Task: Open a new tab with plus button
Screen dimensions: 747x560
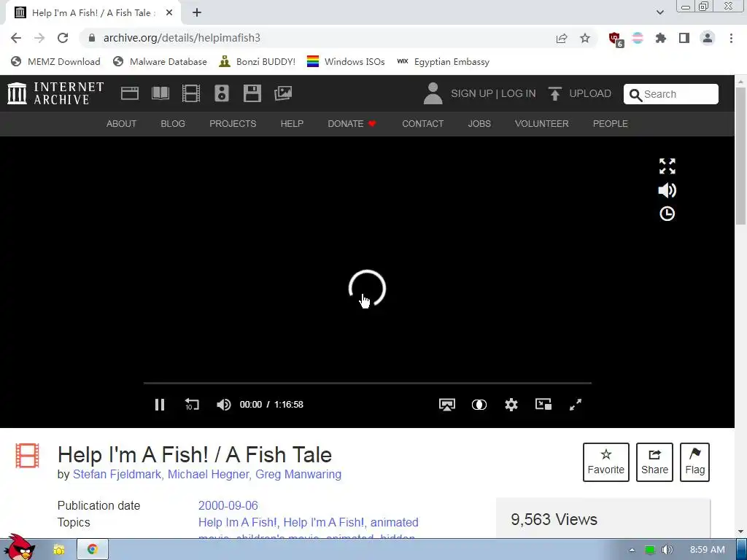Action: [x=197, y=12]
